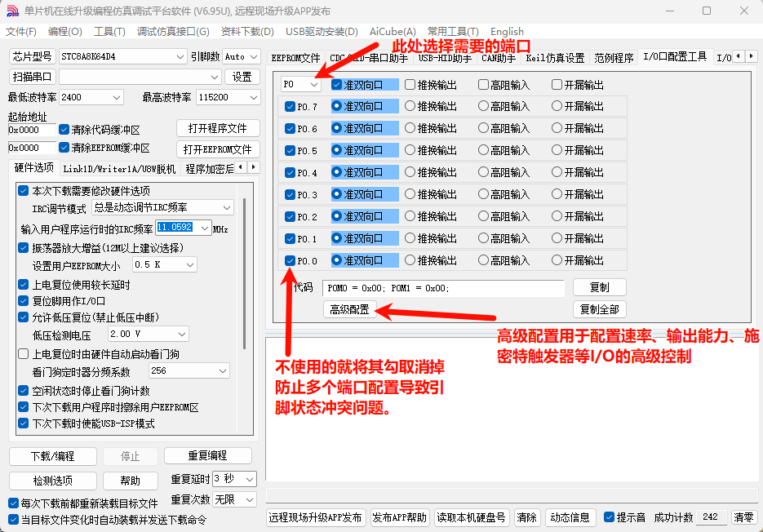Screen dimensions: 763x532
Task: Select 推挽输出 radio for P0.1
Action: pyautogui.click(x=410, y=238)
